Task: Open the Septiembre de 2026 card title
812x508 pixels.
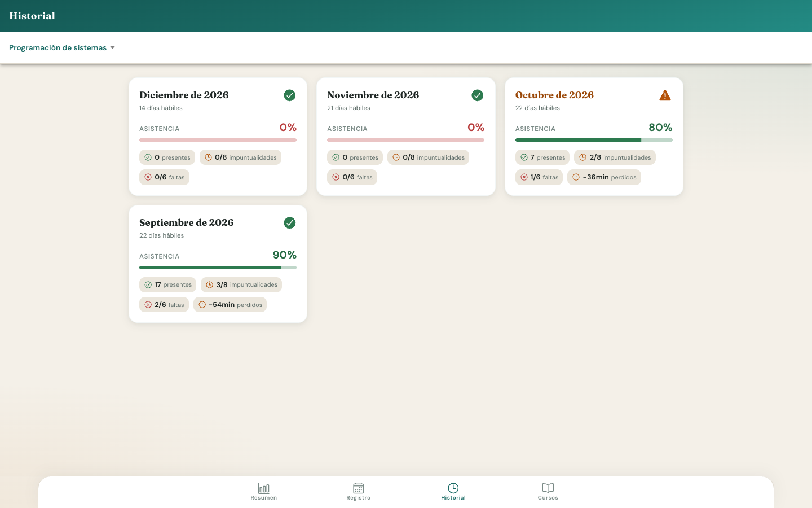Action: tap(187, 222)
